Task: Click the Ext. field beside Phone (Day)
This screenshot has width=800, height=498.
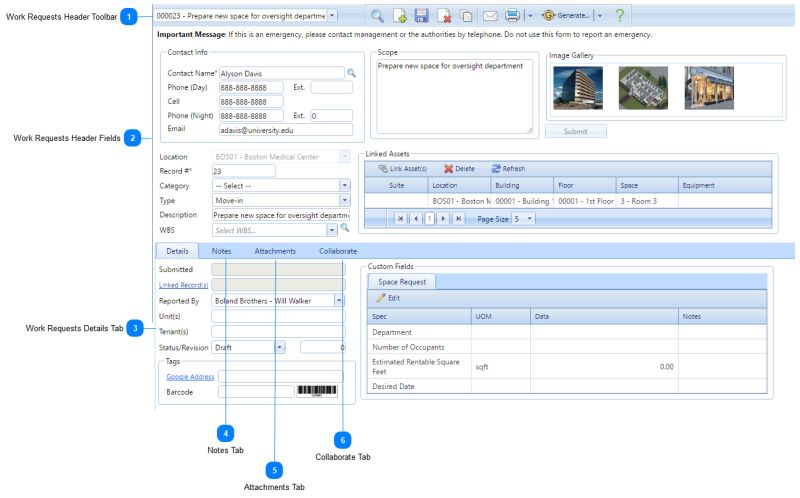Action: click(x=332, y=87)
